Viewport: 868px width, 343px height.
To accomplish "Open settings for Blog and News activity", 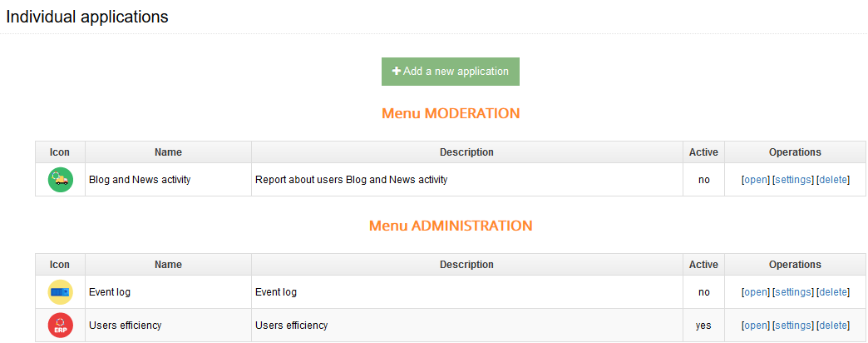I will [x=793, y=180].
